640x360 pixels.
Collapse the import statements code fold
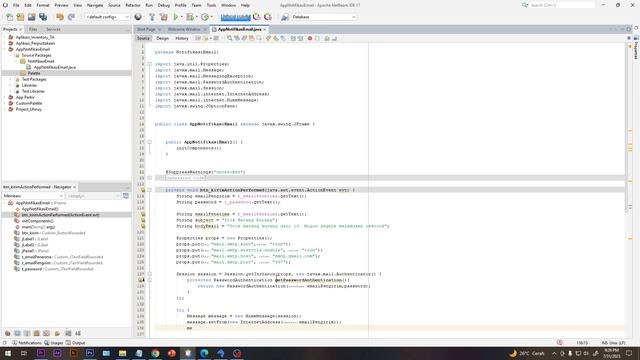[150, 64]
